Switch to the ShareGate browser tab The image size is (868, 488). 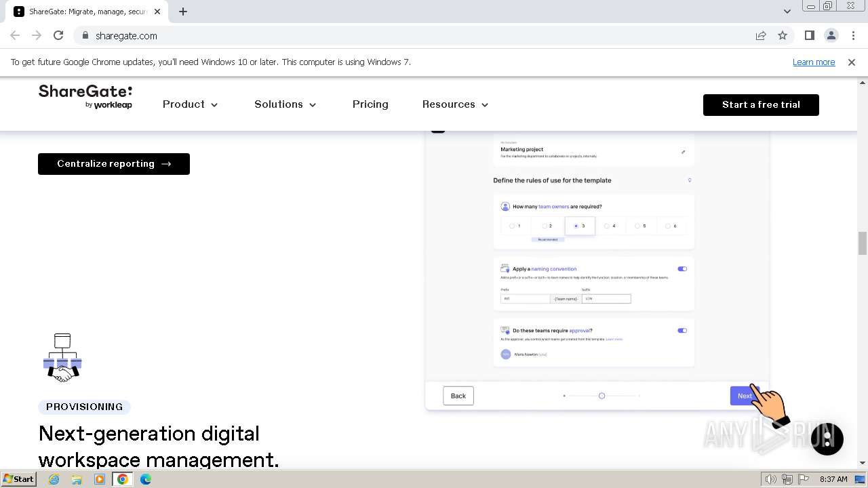coord(87,12)
